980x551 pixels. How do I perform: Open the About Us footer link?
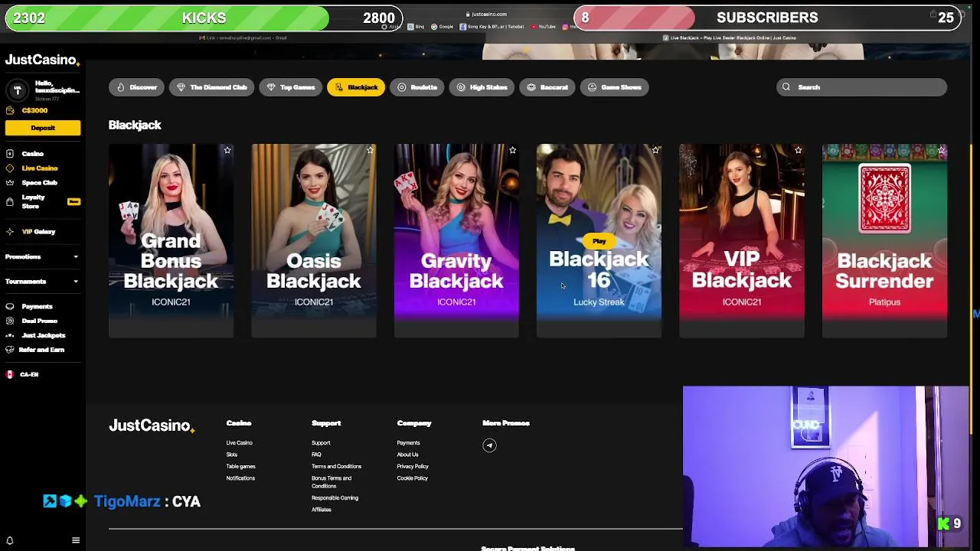pos(407,455)
